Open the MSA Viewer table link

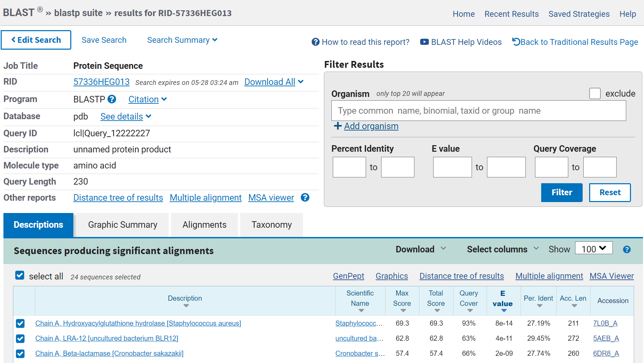(611, 276)
